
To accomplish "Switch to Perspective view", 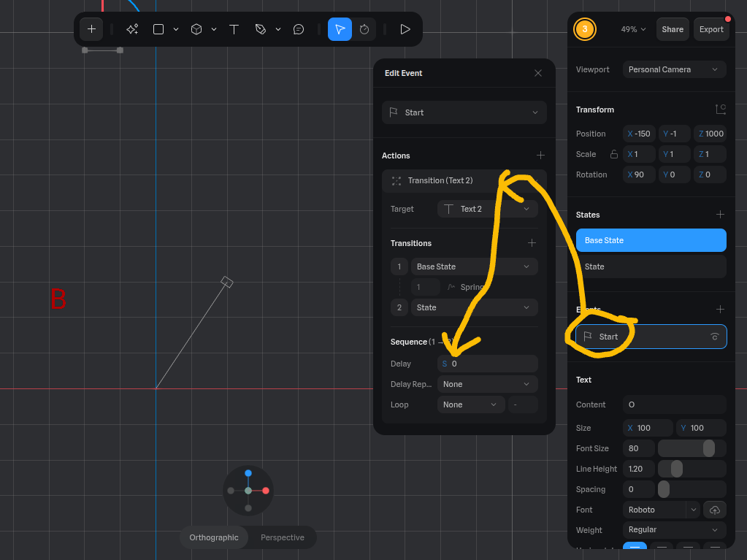I will (283, 537).
